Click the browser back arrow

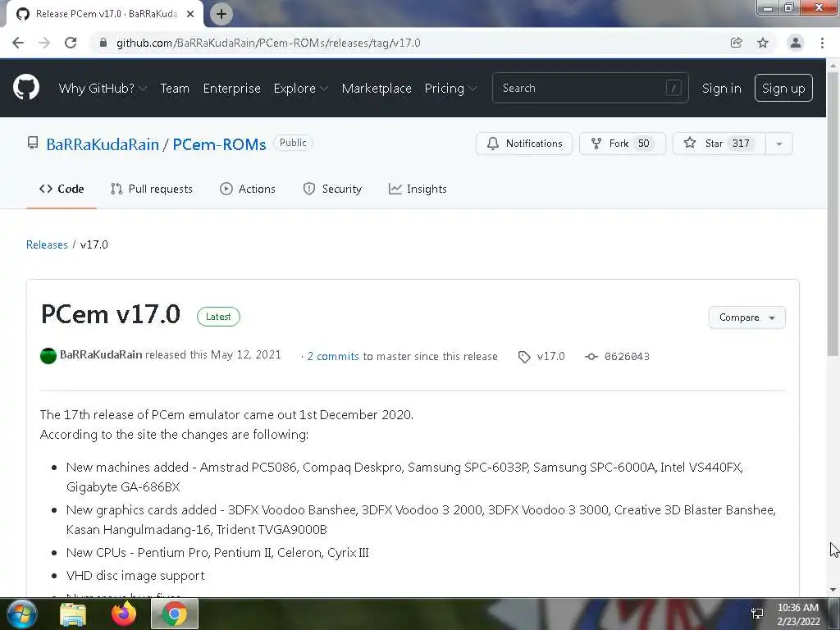[x=18, y=43]
